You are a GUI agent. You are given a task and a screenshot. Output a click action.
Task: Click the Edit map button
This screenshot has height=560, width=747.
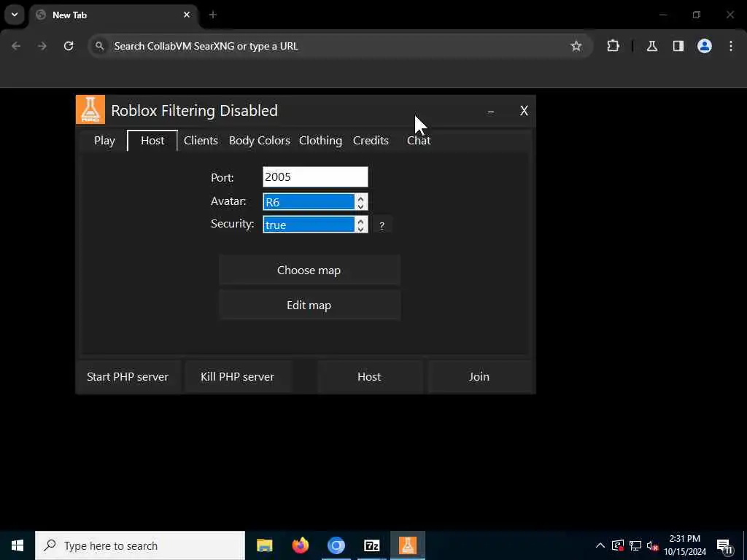[x=309, y=306]
